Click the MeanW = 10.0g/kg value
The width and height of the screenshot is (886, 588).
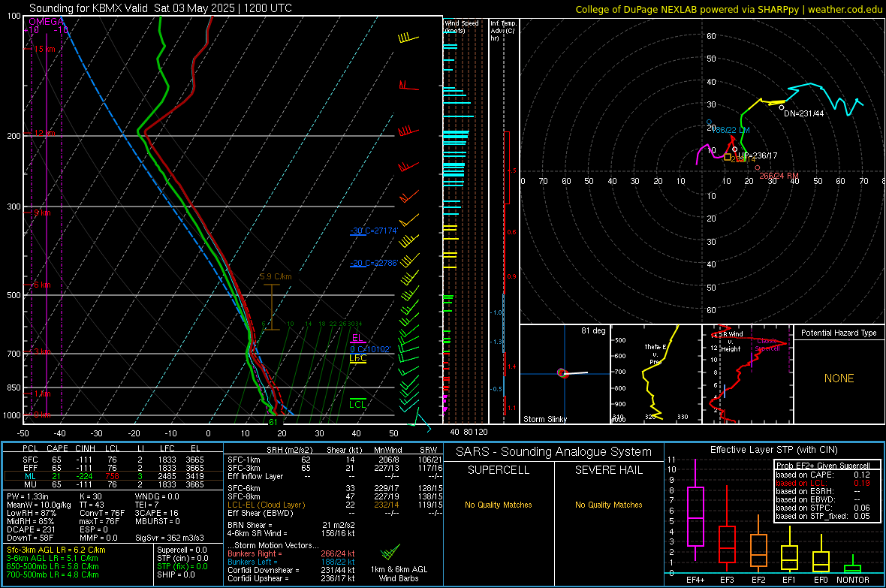(39, 505)
